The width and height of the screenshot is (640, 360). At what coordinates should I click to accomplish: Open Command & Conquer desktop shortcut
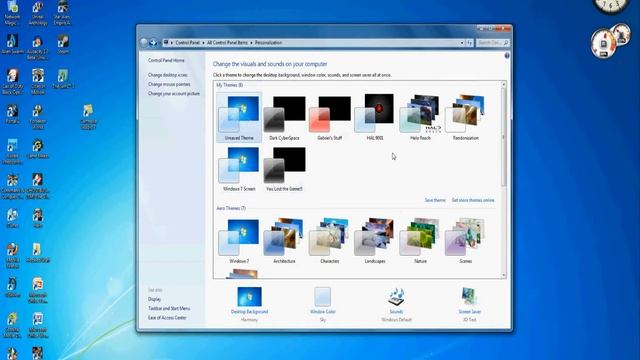coord(12,187)
